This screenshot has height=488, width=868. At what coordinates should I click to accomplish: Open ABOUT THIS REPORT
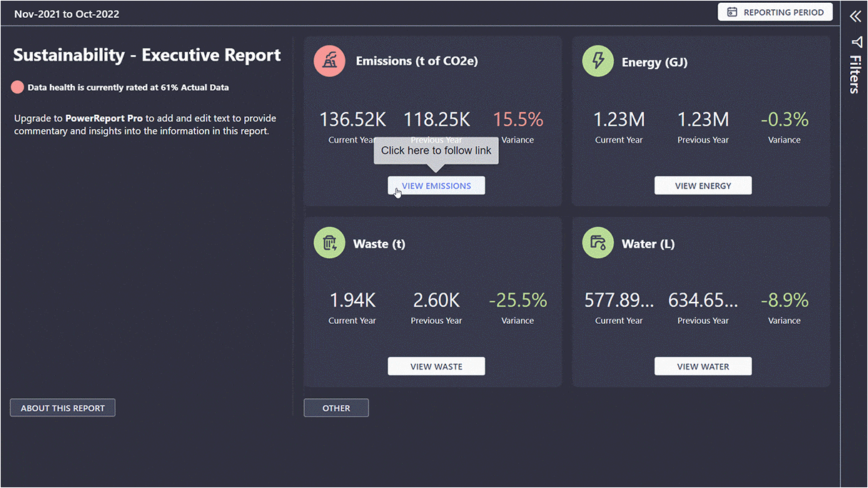point(62,407)
